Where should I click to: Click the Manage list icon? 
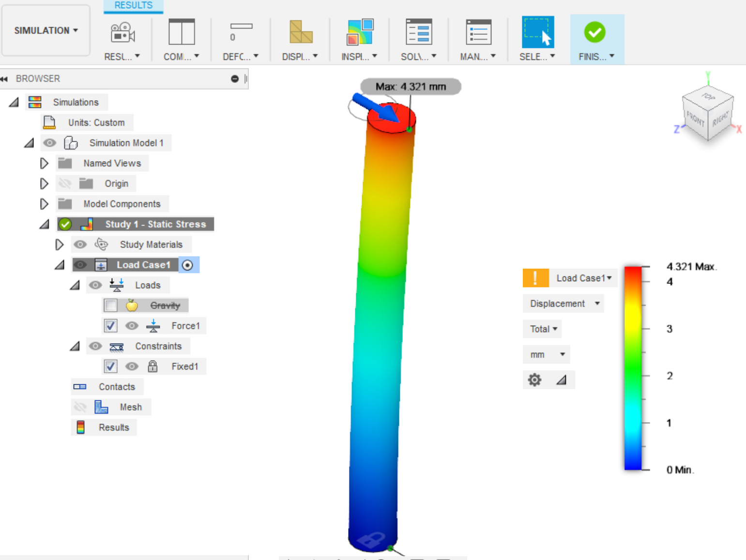478,32
